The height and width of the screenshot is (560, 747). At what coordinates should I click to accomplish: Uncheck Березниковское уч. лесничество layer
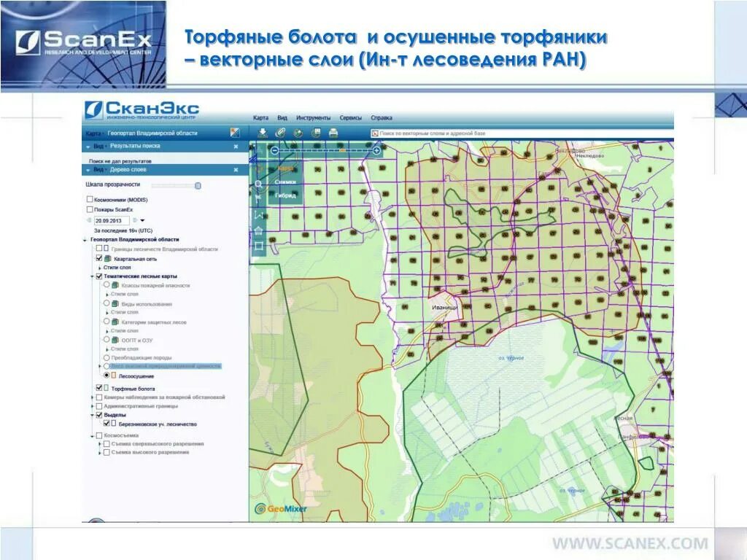[107, 424]
